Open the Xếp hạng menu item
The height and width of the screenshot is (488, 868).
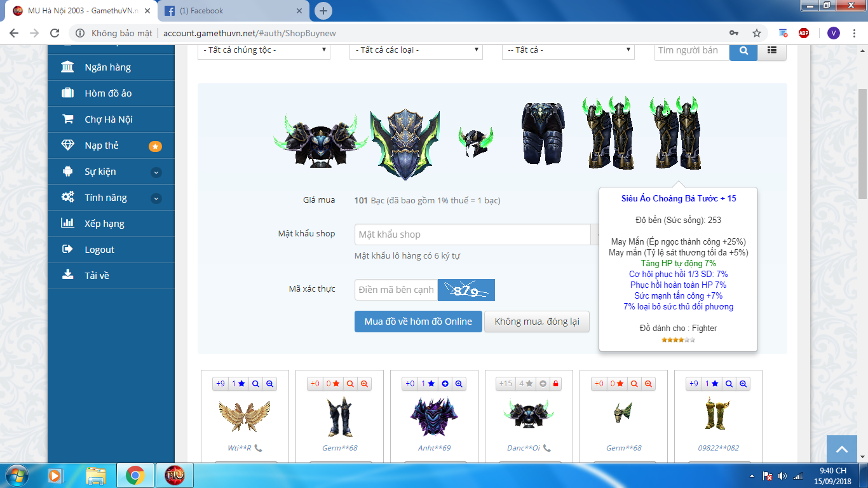[111, 224]
